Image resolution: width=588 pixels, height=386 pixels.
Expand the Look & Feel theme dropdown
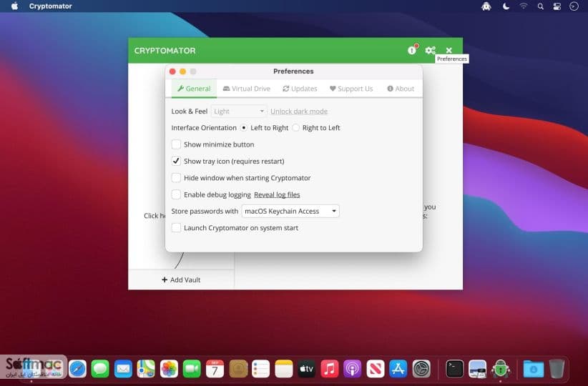pyautogui.click(x=239, y=112)
